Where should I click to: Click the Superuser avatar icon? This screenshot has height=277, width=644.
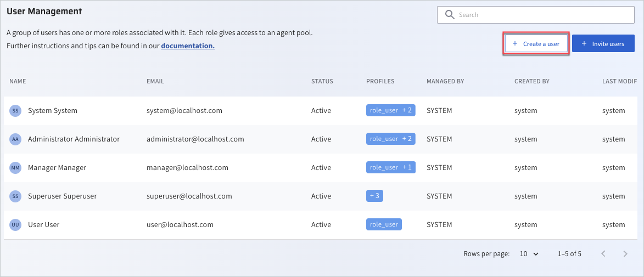click(x=15, y=196)
